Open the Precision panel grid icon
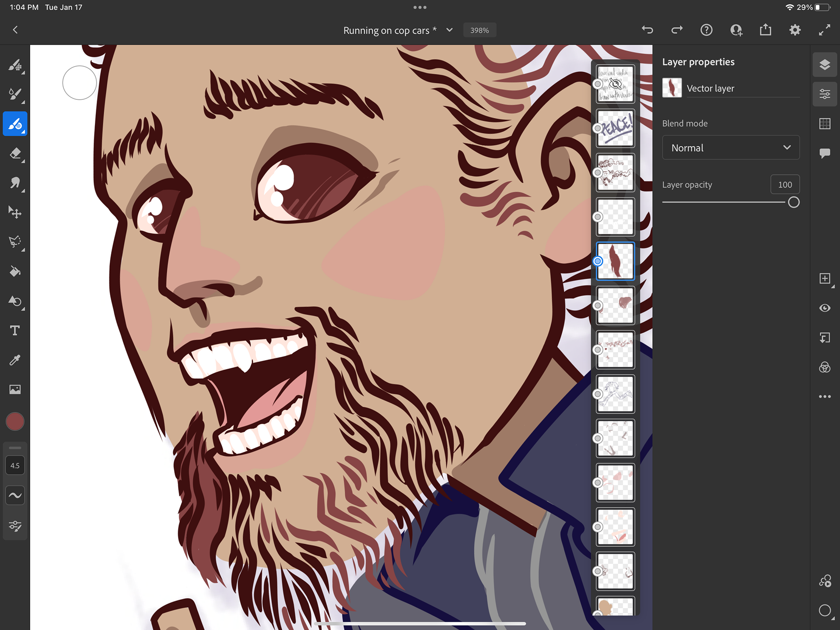Image resolution: width=840 pixels, height=630 pixels. pos(825,124)
